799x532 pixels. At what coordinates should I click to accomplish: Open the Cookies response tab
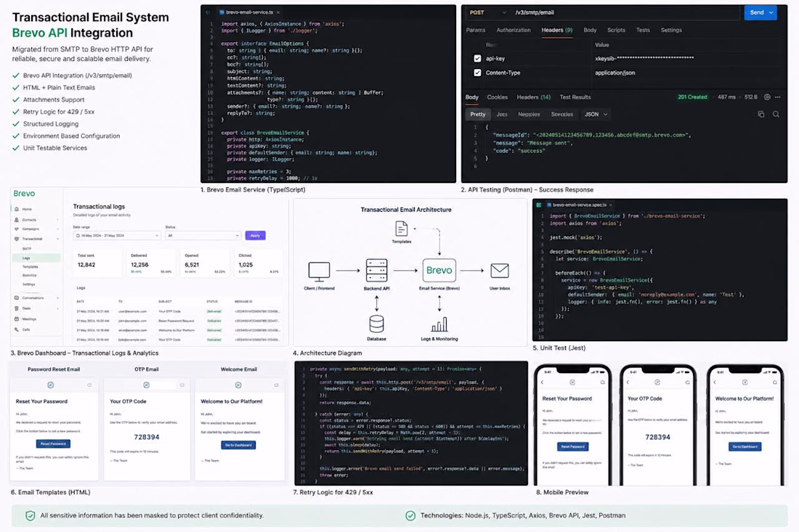point(498,97)
